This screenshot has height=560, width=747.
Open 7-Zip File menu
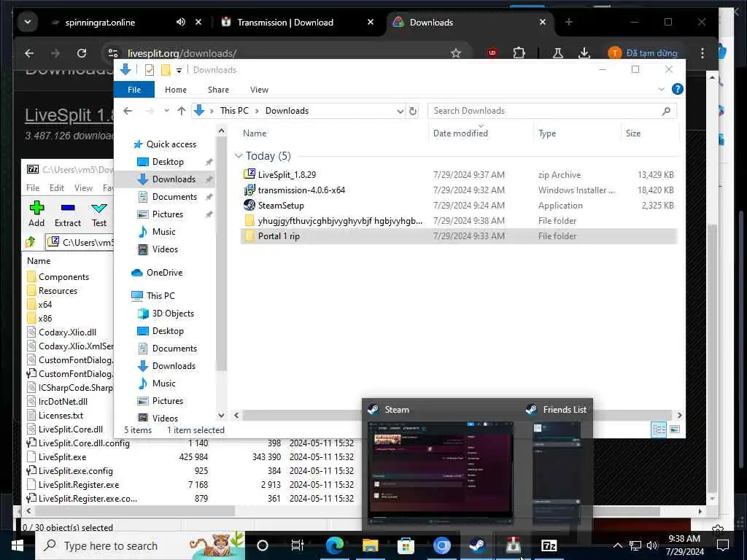click(33, 188)
